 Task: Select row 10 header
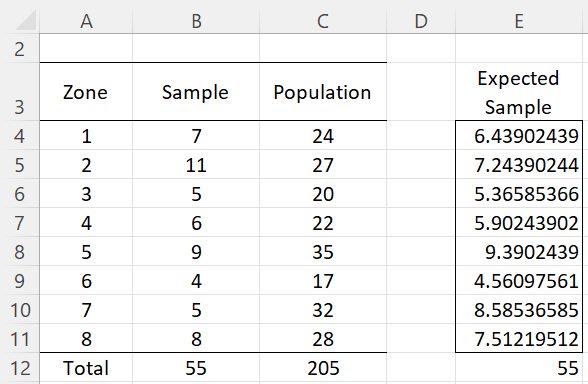click(20, 309)
